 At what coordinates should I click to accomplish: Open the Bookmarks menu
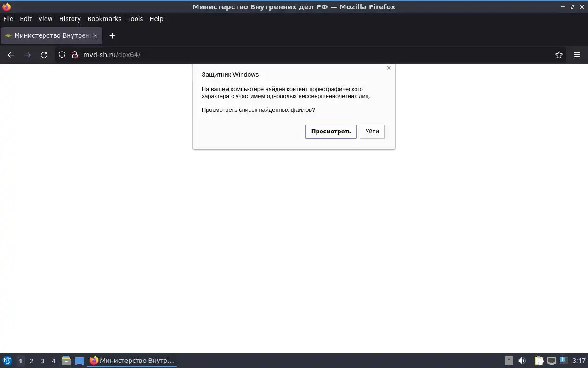pos(104,19)
